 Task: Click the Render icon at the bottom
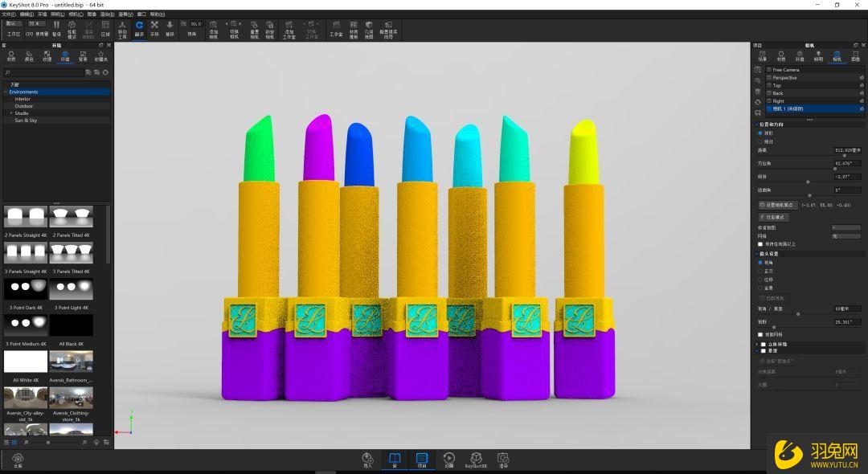click(x=504, y=458)
